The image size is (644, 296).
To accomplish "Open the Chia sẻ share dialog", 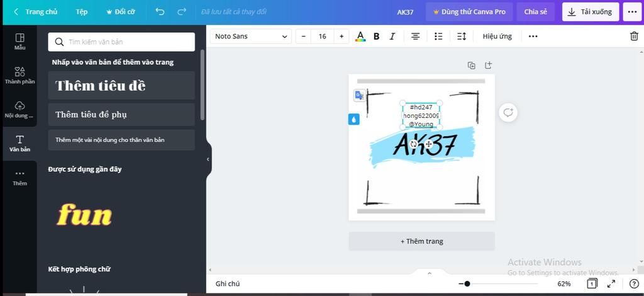I will (536, 12).
